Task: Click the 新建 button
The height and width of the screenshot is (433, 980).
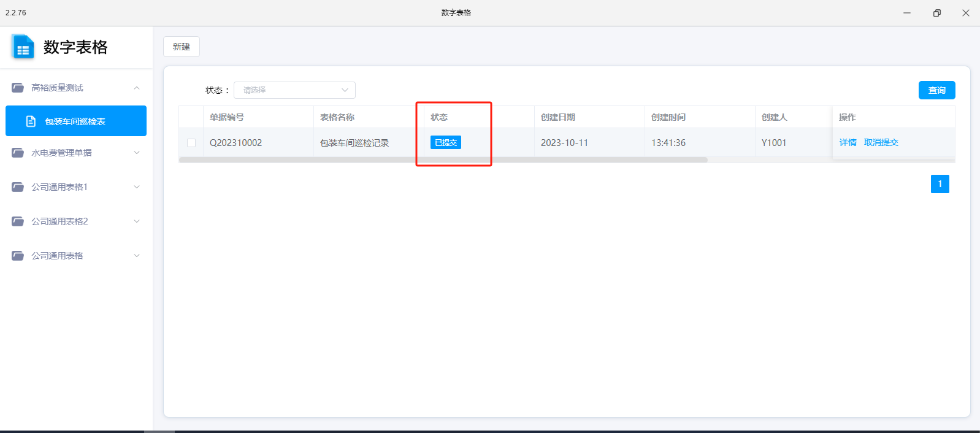Action: click(182, 47)
